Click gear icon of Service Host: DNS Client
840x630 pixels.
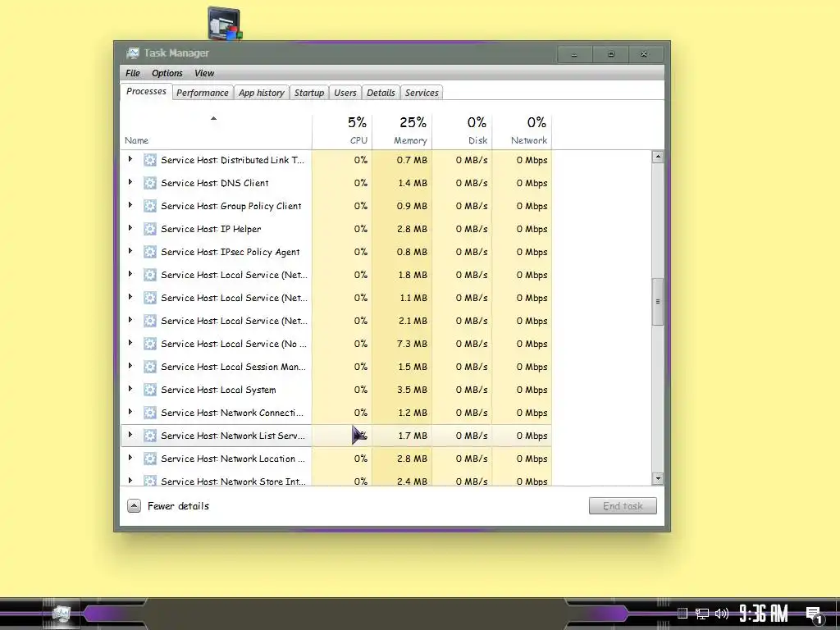click(x=150, y=183)
